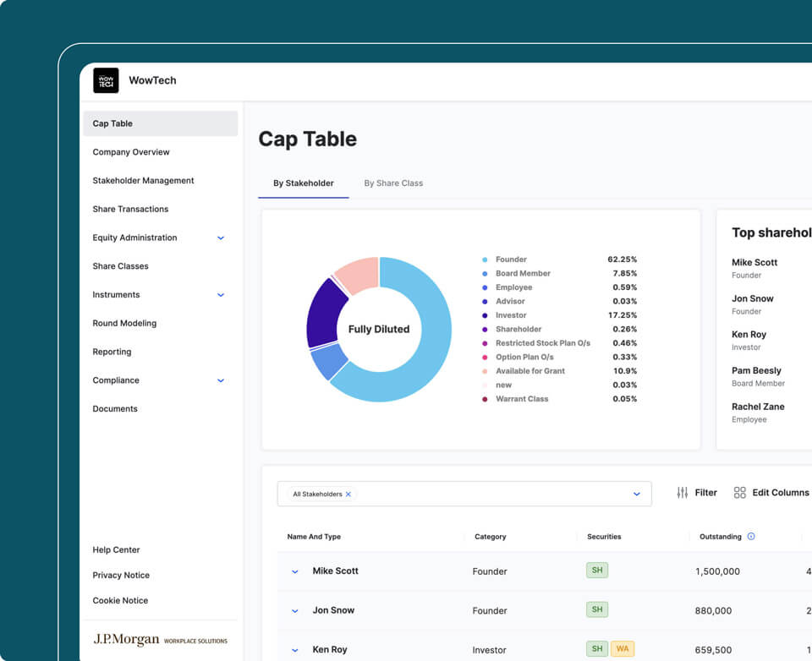Viewport: 812px width, 661px height.
Task: Click the info icon next to Outstanding column
Action: tap(753, 537)
